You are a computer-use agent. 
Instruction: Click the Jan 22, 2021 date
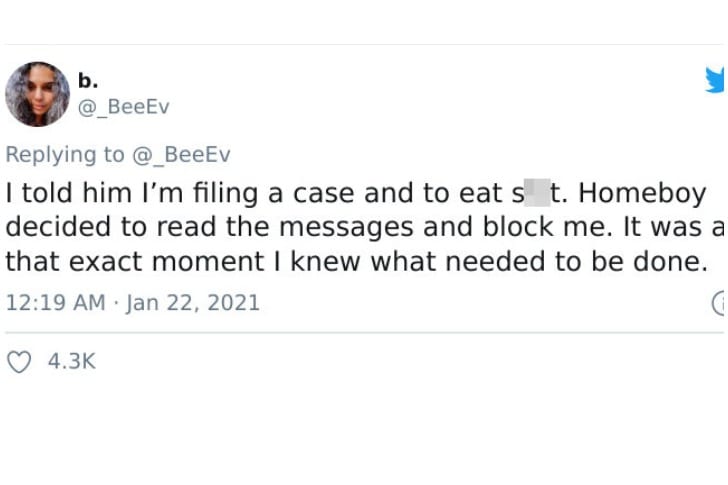(192, 303)
